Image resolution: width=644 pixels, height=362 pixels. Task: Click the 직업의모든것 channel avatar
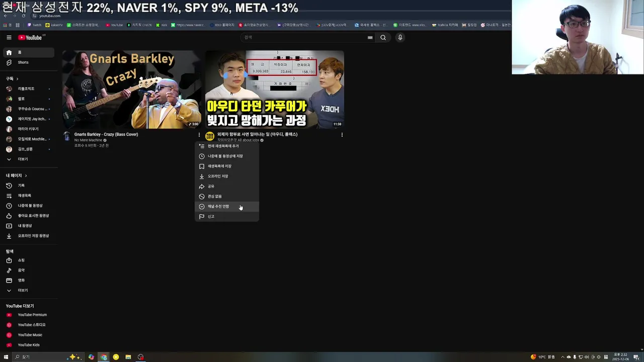click(210, 136)
